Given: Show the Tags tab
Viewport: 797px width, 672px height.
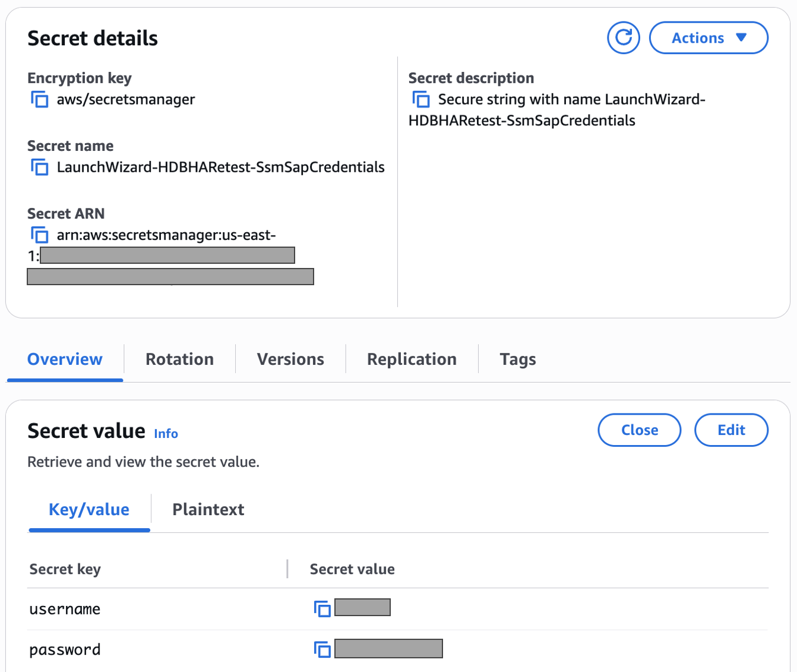Looking at the screenshot, I should (517, 359).
